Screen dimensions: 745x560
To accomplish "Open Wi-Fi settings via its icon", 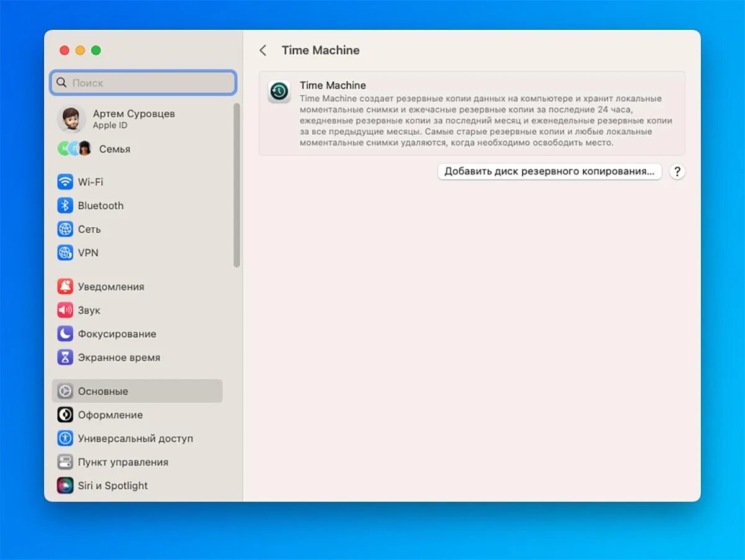I will coord(65,182).
